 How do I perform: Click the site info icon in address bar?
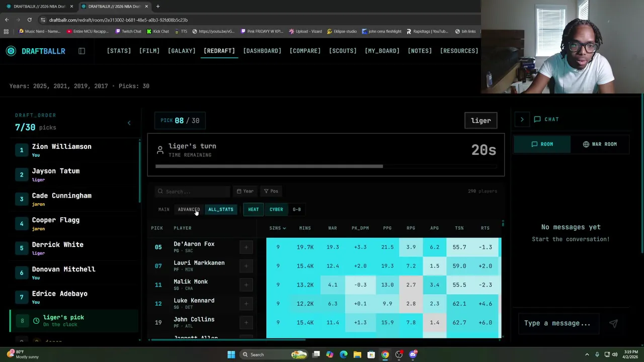[x=43, y=20]
